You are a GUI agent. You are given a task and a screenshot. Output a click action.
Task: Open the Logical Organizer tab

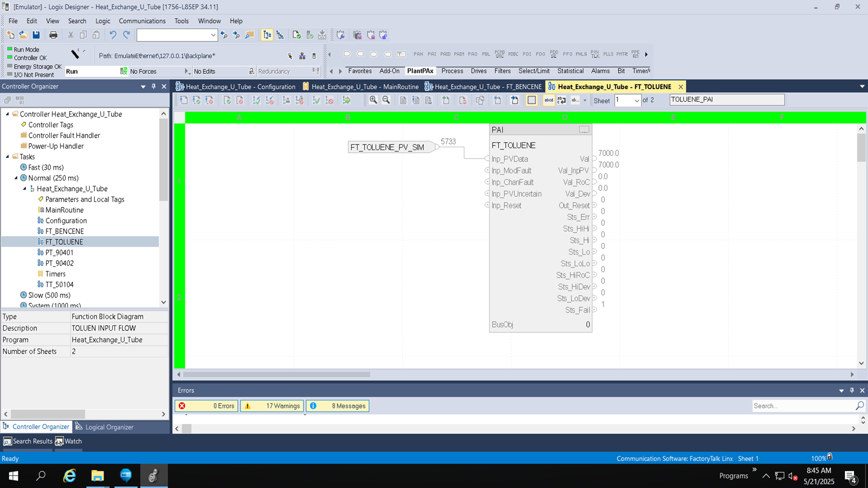[x=105, y=427]
